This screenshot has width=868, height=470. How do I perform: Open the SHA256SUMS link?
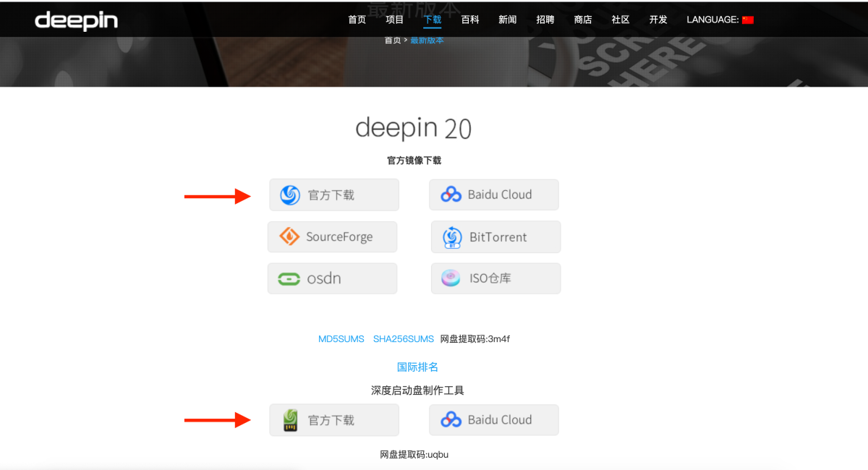point(404,338)
